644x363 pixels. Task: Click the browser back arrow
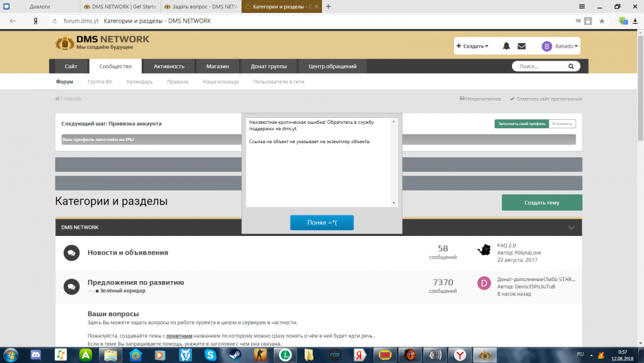pos(12,21)
